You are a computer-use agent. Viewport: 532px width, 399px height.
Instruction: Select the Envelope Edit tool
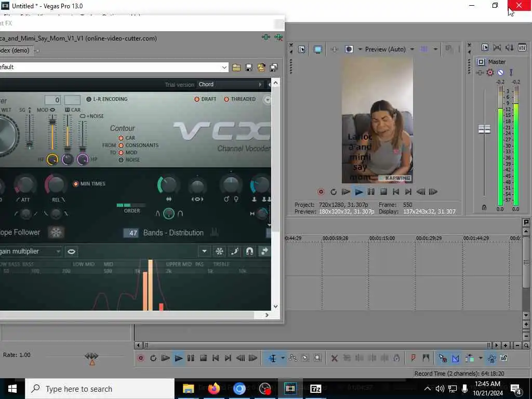pyautogui.click(x=293, y=358)
